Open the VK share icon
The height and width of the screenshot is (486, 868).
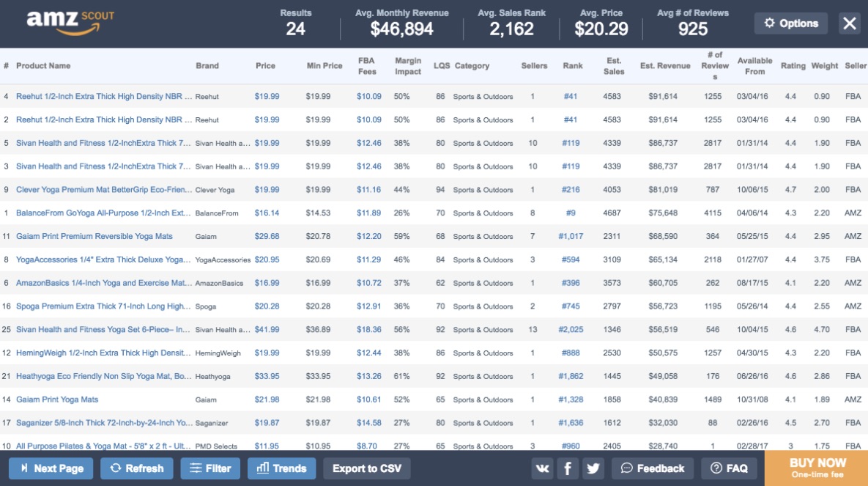coord(543,468)
